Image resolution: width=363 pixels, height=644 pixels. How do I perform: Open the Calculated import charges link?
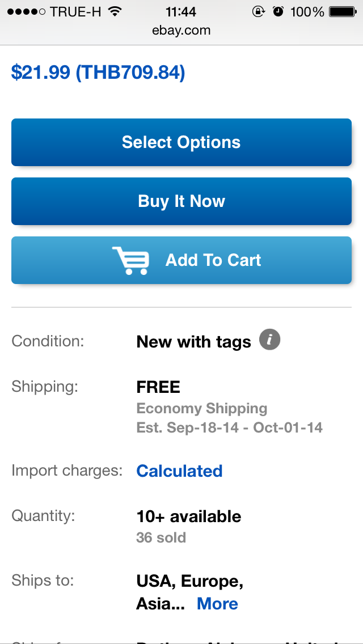(179, 471)
